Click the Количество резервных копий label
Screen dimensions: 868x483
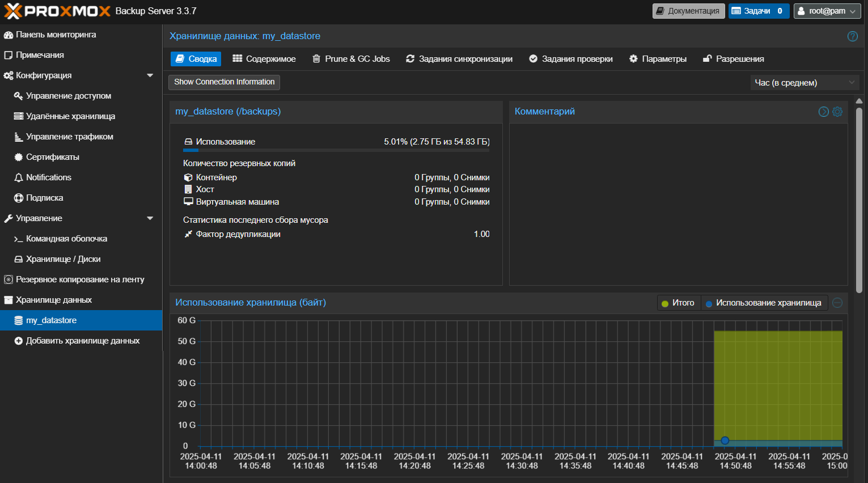pyautogui.click(x=239, y=163)
